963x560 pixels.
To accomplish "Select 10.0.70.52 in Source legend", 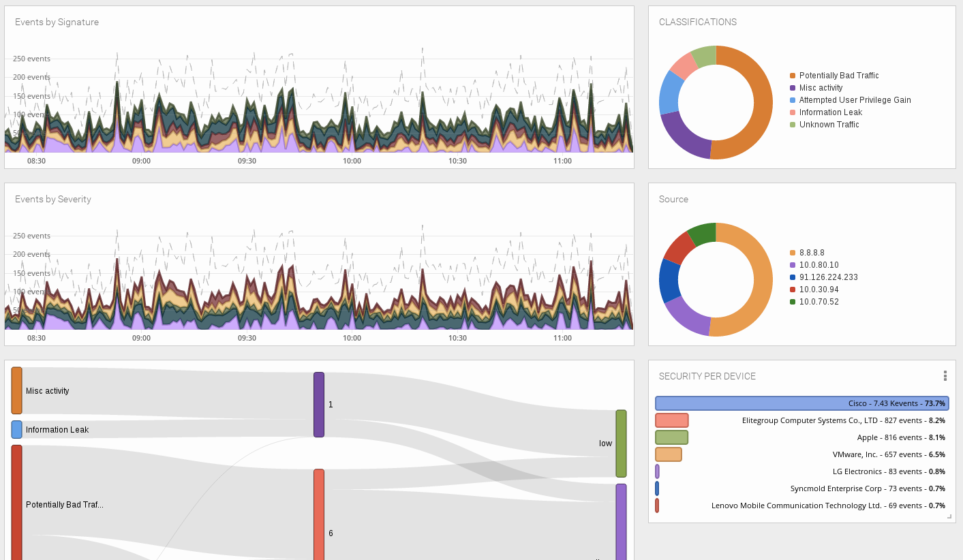I will pos(814,302).
